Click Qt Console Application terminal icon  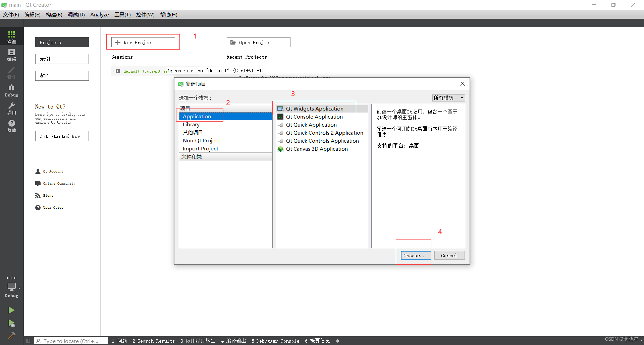(280, 117)
